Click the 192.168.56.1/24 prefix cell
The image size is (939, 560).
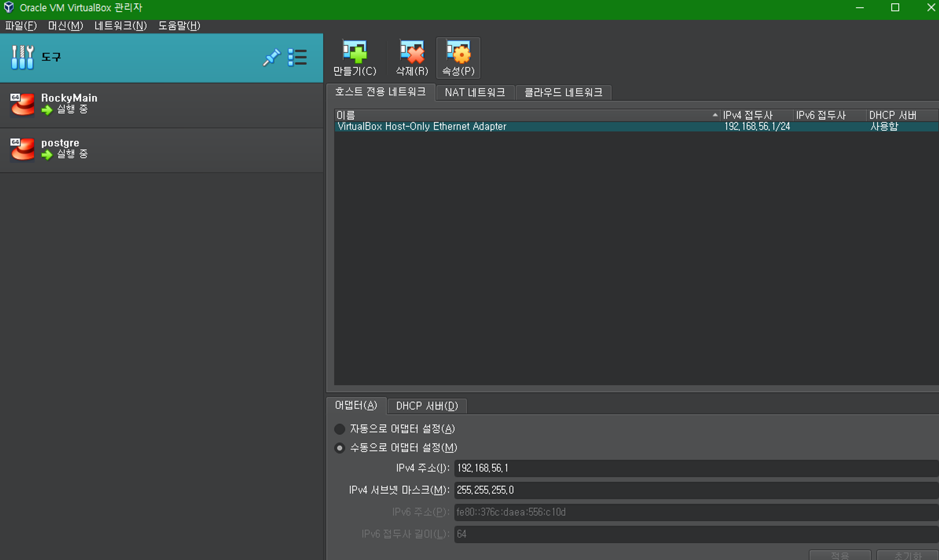[757, 126]
